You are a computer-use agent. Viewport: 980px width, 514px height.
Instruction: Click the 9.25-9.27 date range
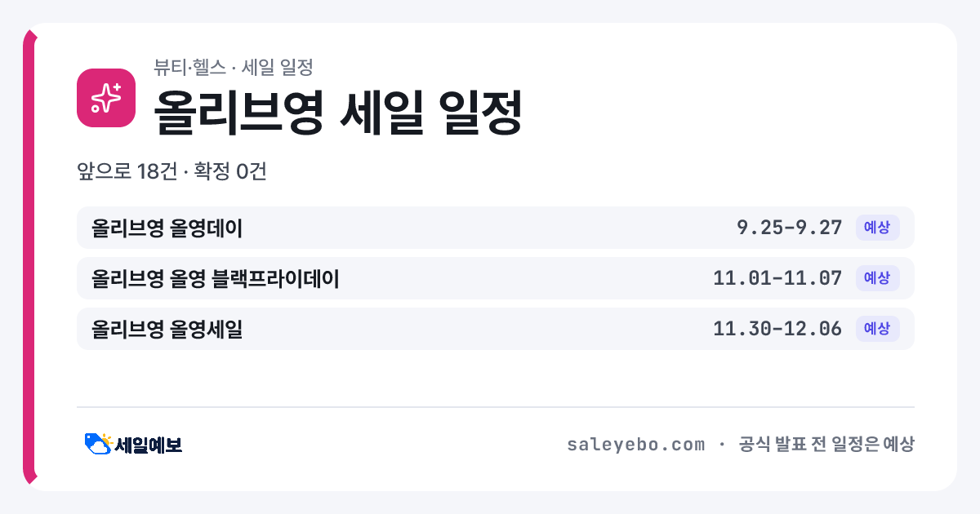click(789, 228)
